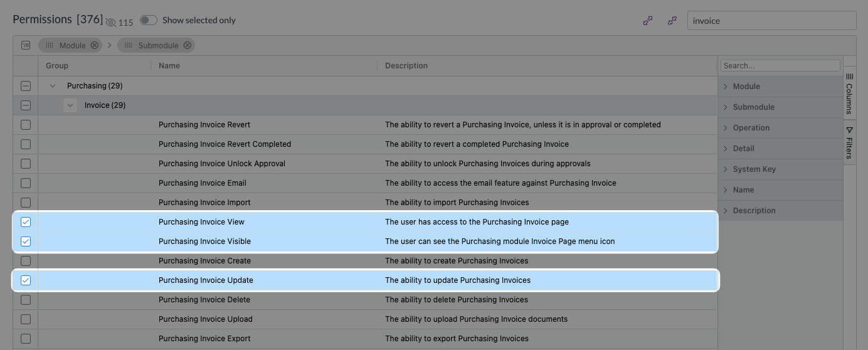The image size is (868, 350).
Task: Grab the Module chip drag handle
Action: [x=49, y=45]
